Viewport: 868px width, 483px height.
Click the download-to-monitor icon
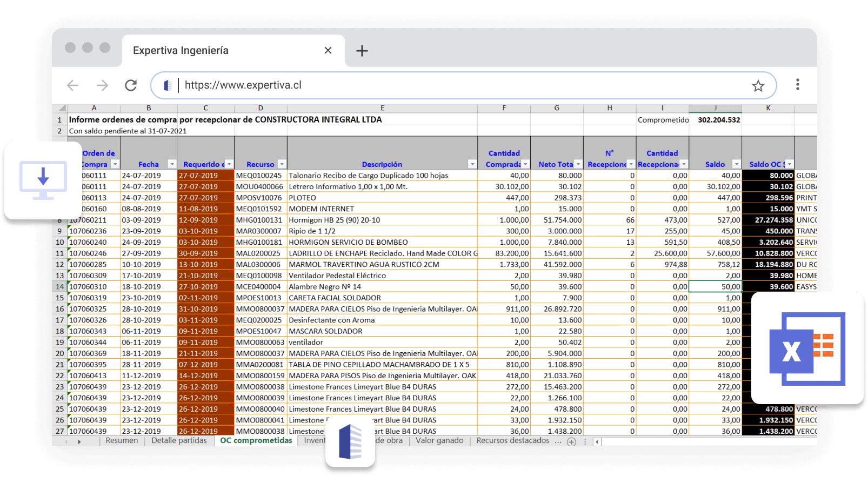43,180
